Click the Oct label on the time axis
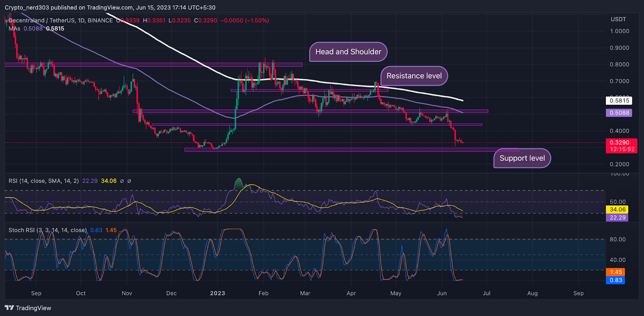The height and width of the screenshot is (316, 644). pos(81,293)
